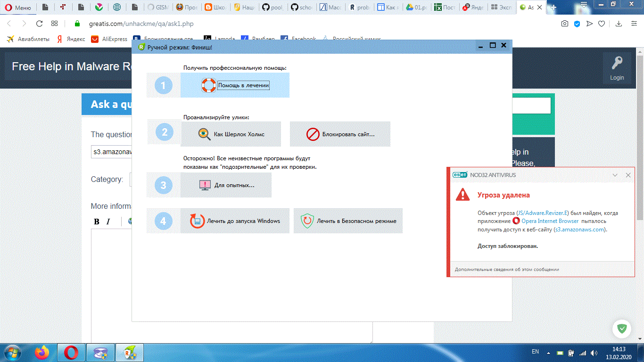Click "Блокировать сайт..." button
Screen dimensions: 644x362
coord(340,134)
